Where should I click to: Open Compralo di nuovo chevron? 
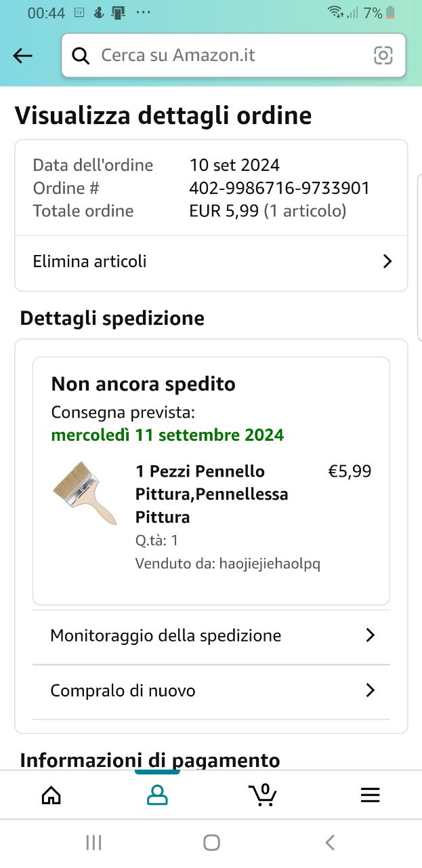[x=370, y=690]
